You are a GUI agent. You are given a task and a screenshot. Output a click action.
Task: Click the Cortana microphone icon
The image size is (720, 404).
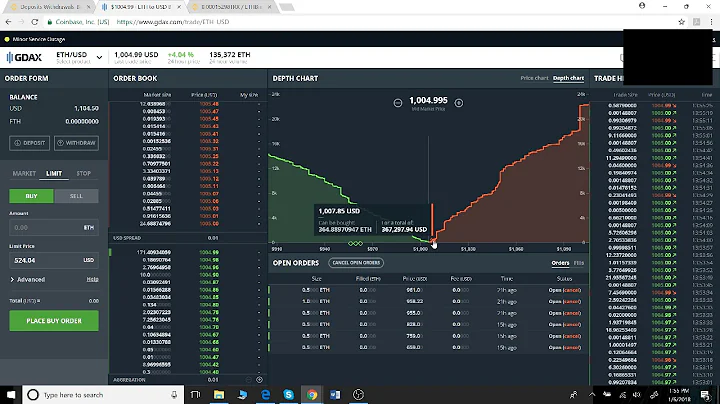(174, 395)
